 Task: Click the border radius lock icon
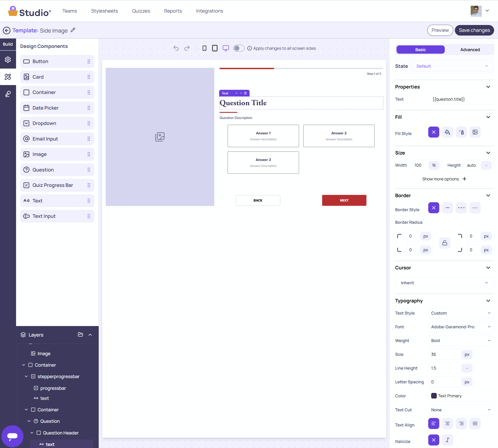click(445, 243)
